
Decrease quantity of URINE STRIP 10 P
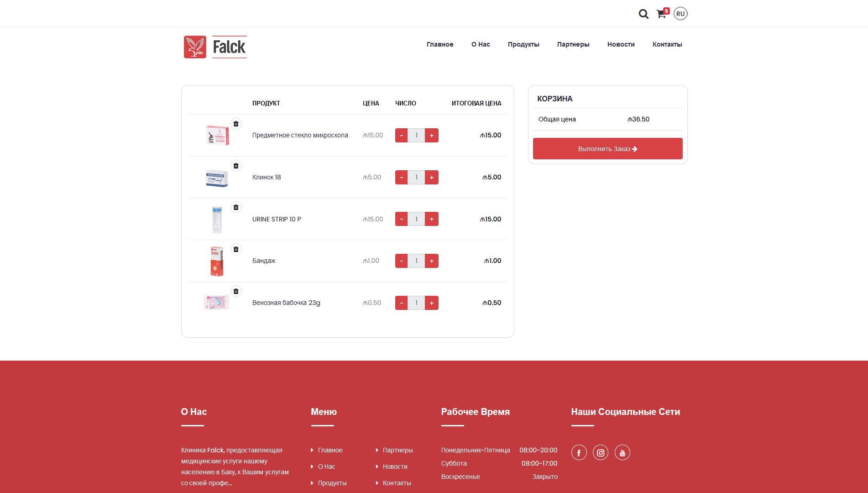pyautogui.click(x=401, y=219)
